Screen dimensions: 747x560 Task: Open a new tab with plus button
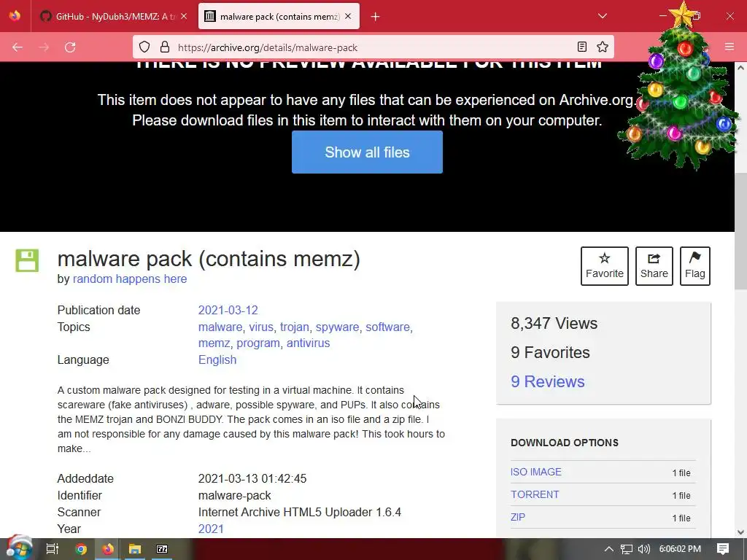click(x=376, y=17)
